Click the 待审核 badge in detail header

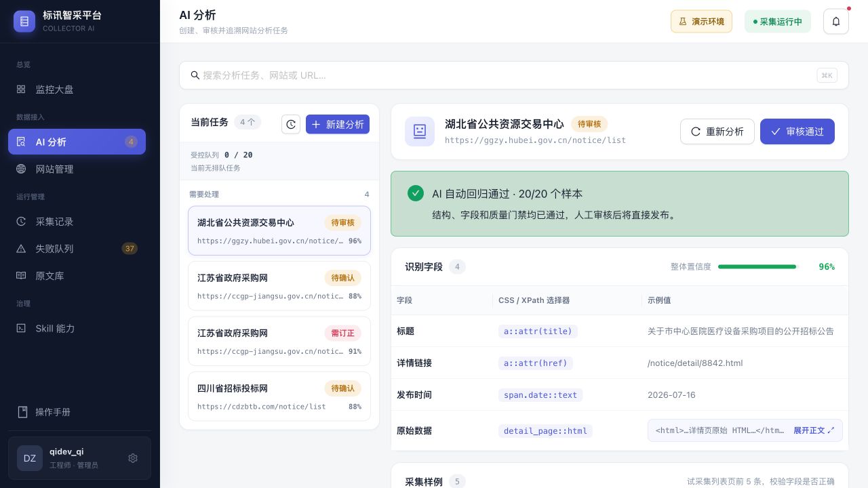[589, 124]
